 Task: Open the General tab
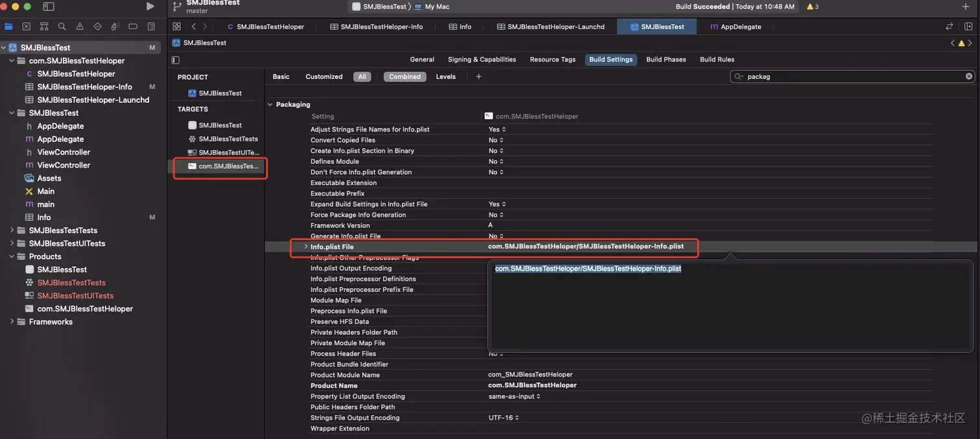click(422, 60)
